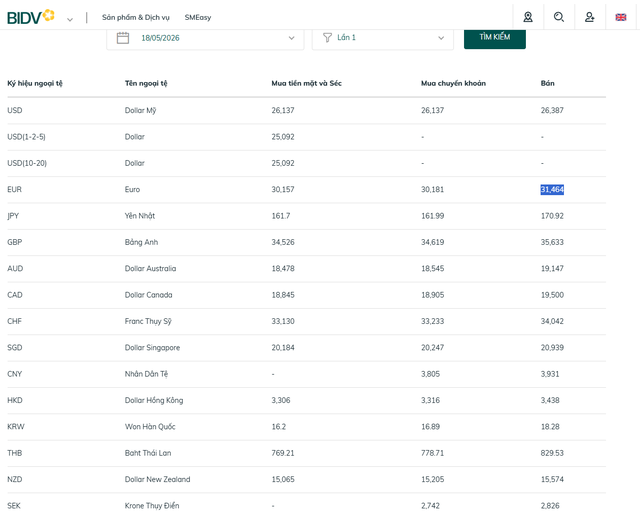Viewport: 640px width, 519px height.
Task: Click the AUD transfer rate 18,545
Action: pos(433,268)
